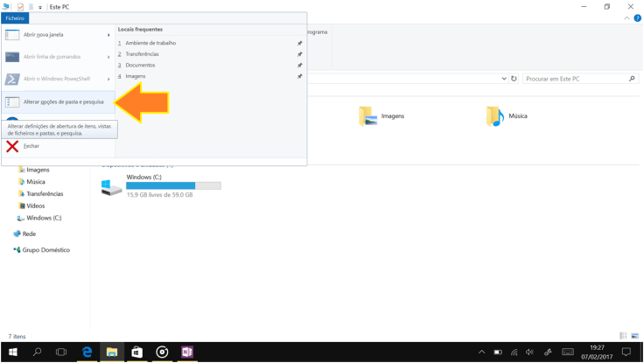Open Imagens from the frequent places list
The width and height of the screenshot is (644, 363).
point(136,76)
